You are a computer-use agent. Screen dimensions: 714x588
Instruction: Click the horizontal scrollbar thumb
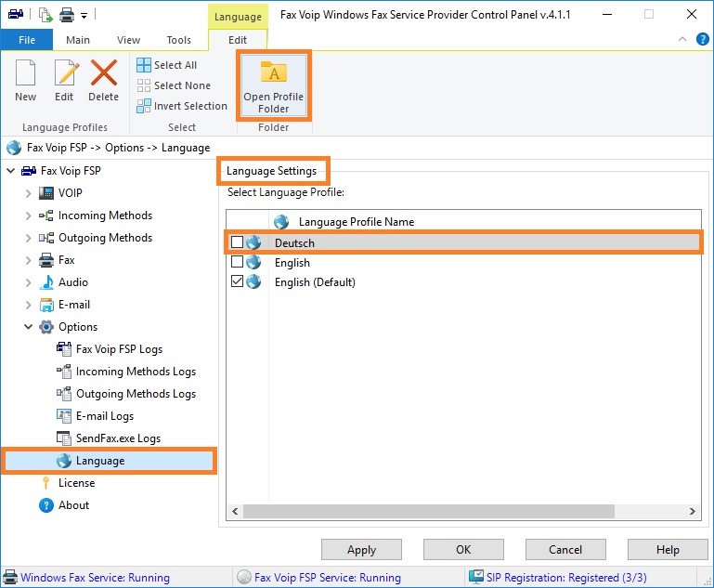point(428,512)
